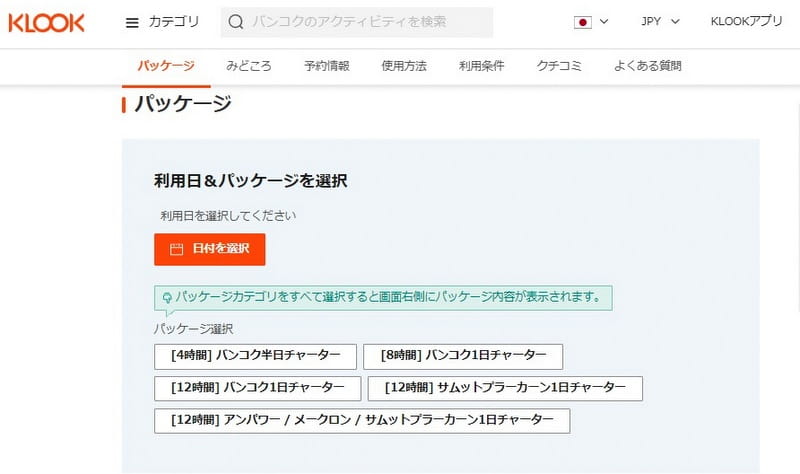The width and height of the screenshot is (800, 474).
Task: Pick アンパワー / メークロン / サムットプラーカーン package
Action: click(362, 420)
